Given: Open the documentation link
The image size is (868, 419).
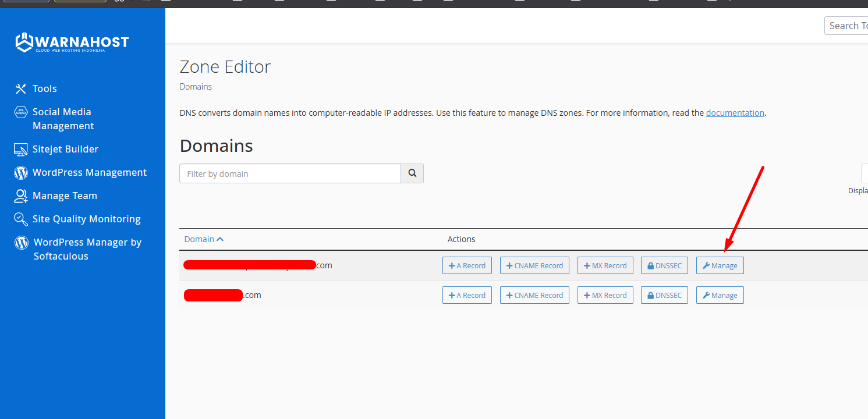Looking at the screenshot, I should click(735, 112).
